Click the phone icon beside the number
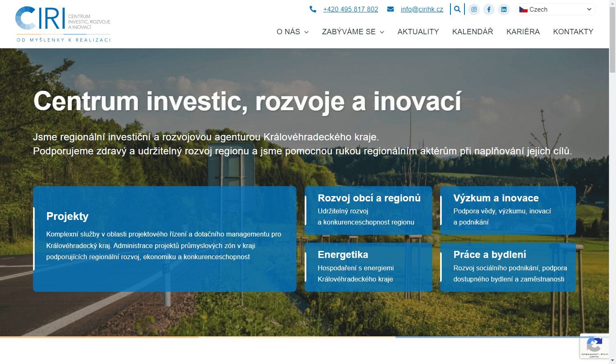 coord(313,9)
